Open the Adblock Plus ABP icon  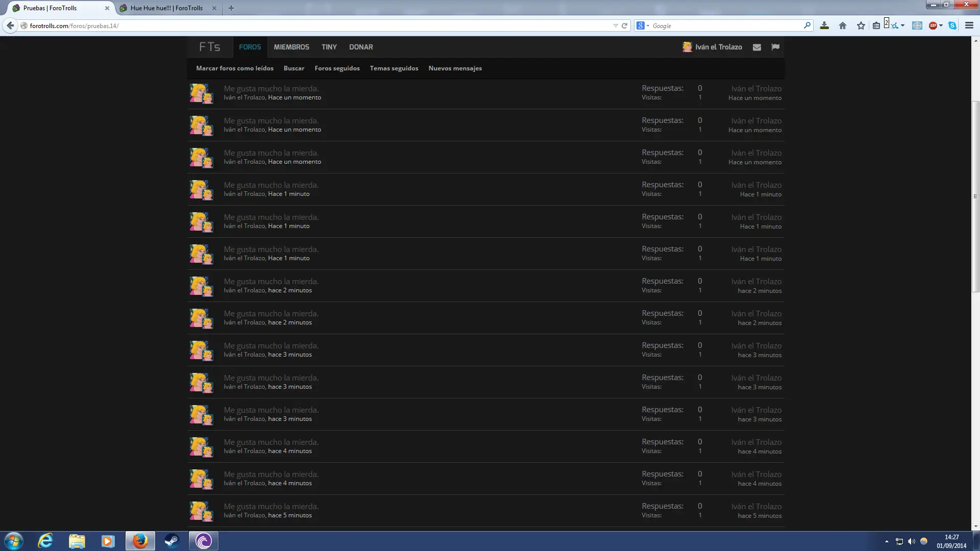tap(933, 26)
